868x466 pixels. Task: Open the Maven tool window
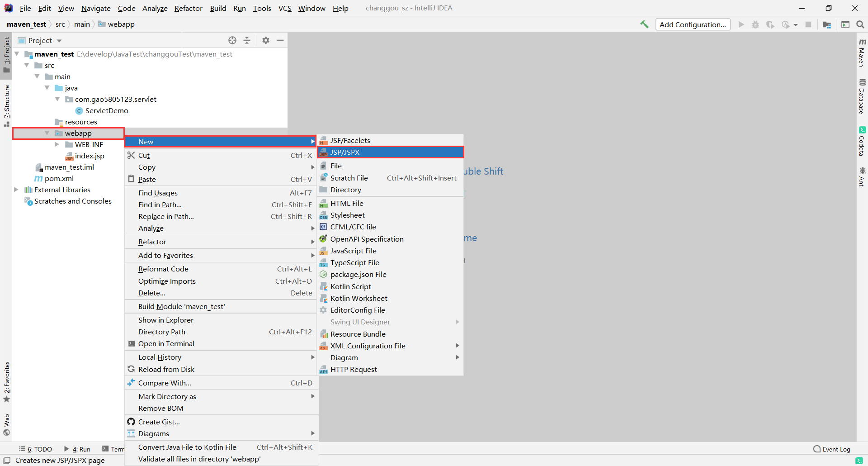pyautogui.click(x=862, y=52)
